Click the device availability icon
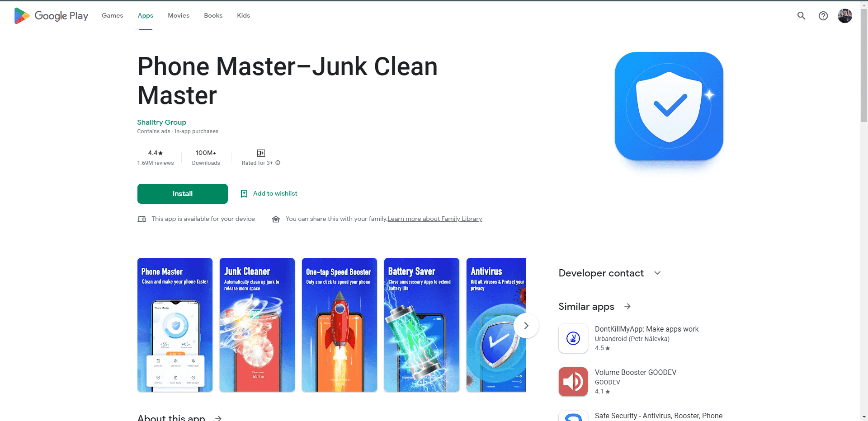 (x=142, y=219)
